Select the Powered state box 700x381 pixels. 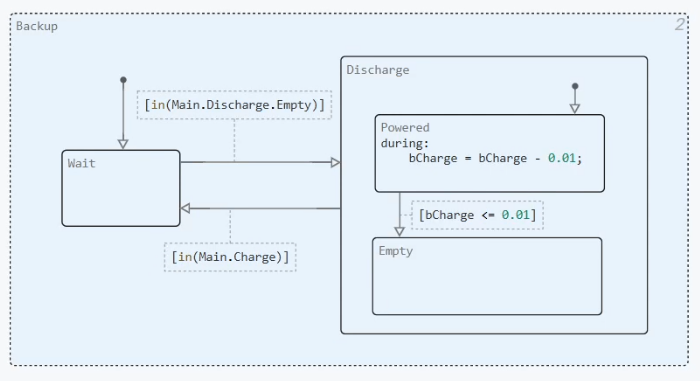(x=490, y=154)
